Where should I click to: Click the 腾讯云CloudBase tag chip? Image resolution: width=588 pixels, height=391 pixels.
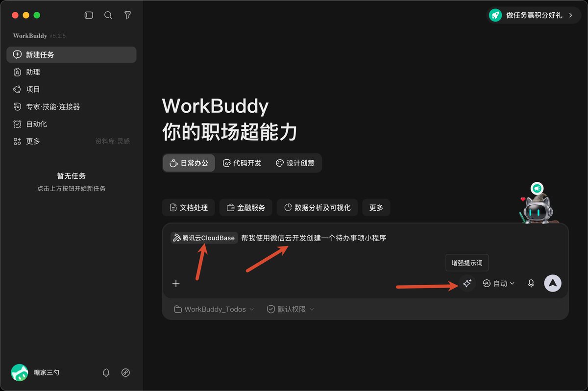click(204, 238)
